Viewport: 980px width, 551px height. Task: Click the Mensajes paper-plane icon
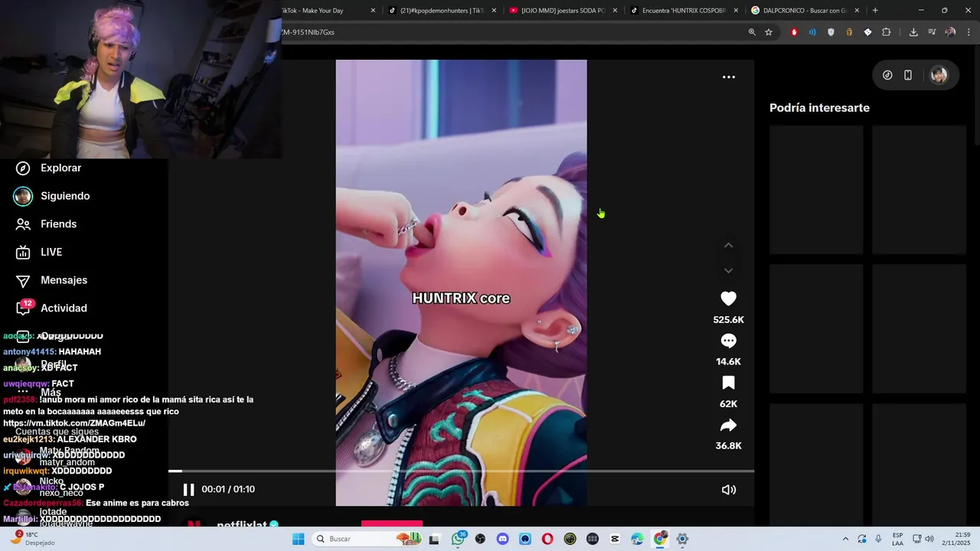point(23,281)
